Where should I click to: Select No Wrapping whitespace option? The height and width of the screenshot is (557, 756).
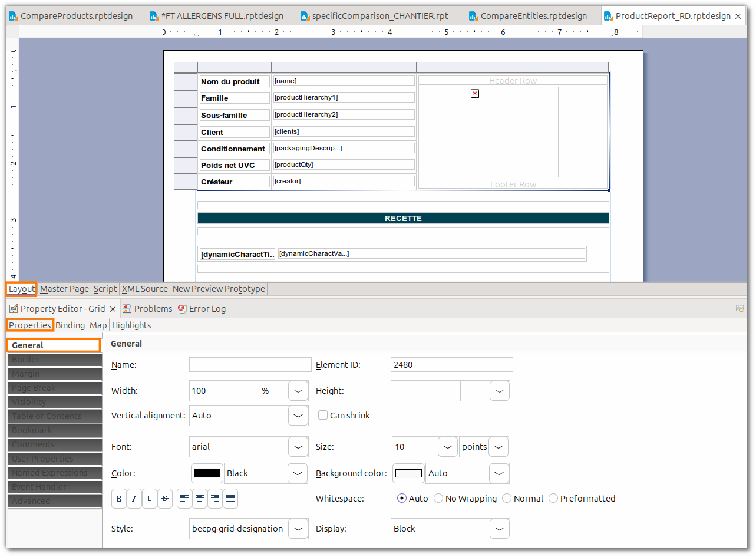click(x=438, y=499)
